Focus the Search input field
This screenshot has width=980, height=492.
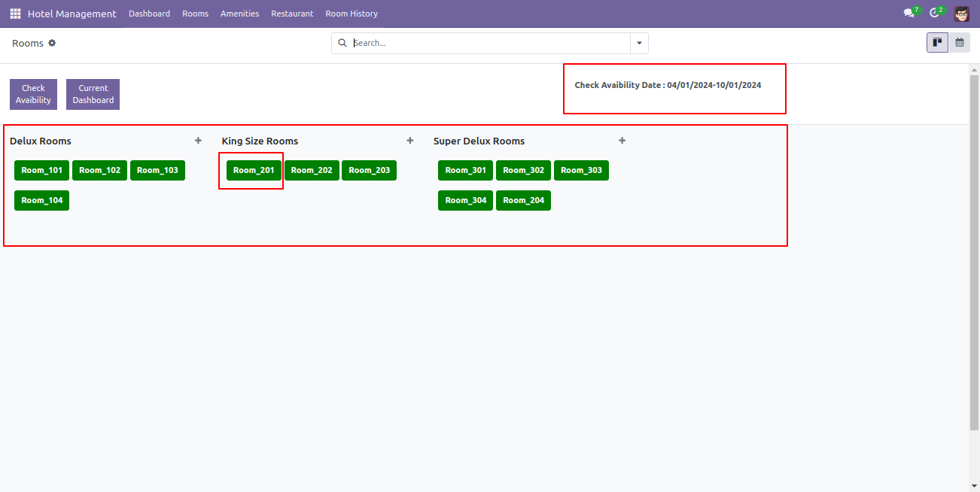(489, 43)
